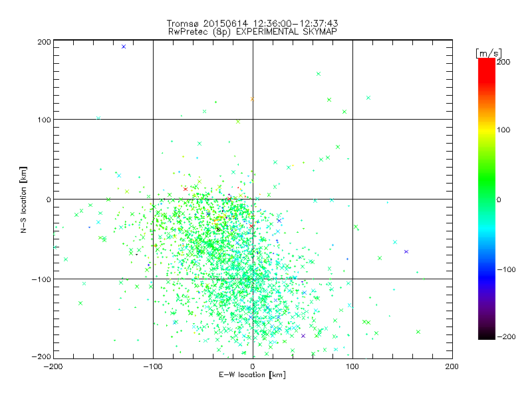Click the plot title "Tromsø 20150614 12:36:00-12:37:43"
This screenshot has height=399, width=532.
[x=252, y=23]
